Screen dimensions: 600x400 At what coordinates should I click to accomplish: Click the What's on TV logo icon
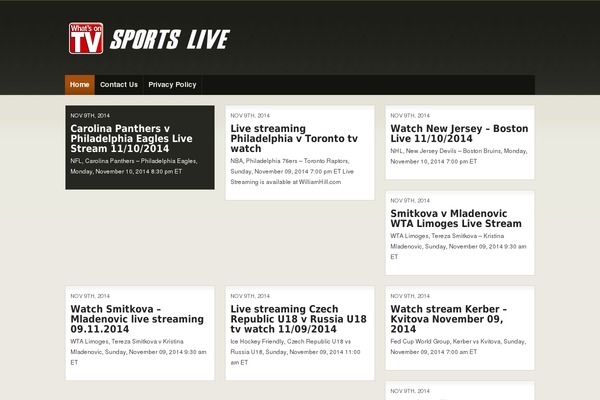click(86, 38)
